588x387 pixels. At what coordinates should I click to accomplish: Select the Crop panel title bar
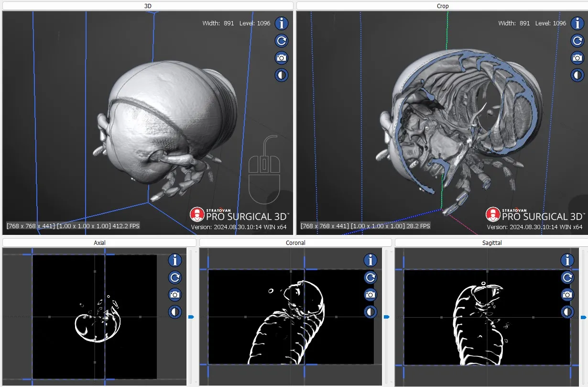pyautogui.click(x=442, y=6)
